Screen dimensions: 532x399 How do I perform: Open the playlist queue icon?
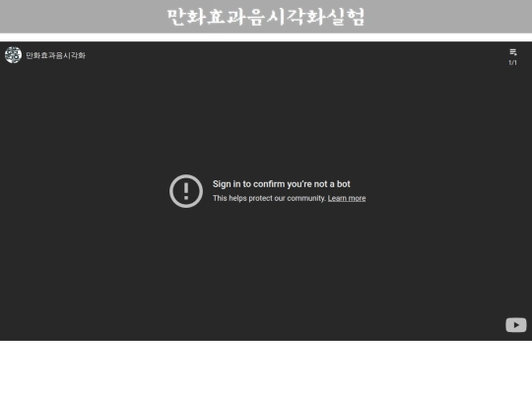(512, 52)
